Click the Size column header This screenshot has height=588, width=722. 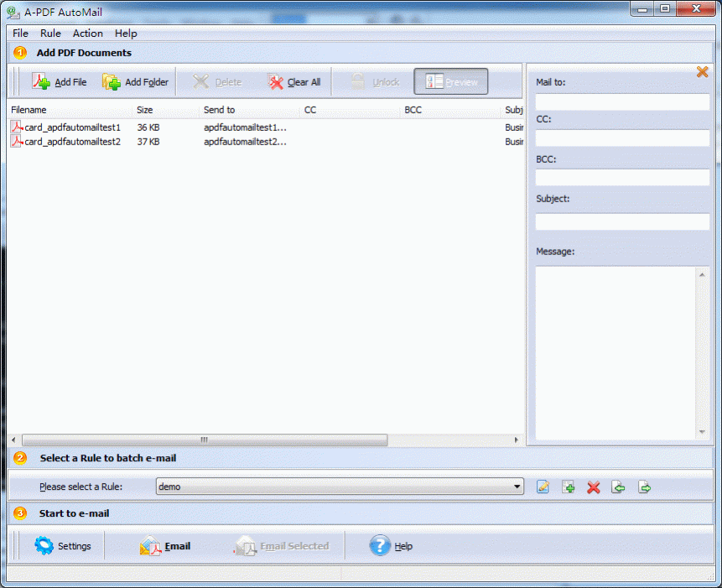[x=167, y=110]
